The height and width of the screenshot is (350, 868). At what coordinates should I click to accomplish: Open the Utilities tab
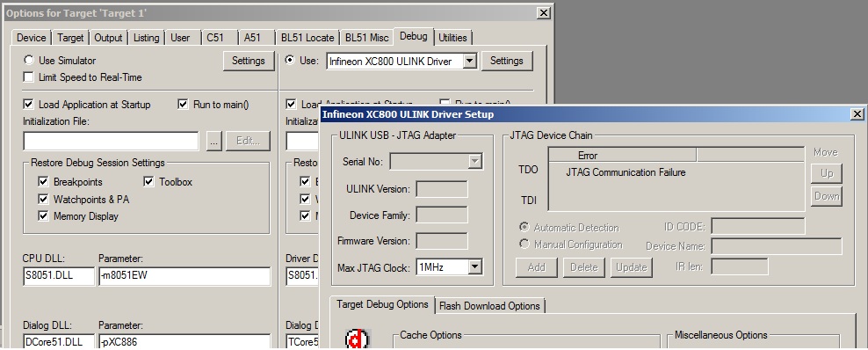click(x=452, y=38)
